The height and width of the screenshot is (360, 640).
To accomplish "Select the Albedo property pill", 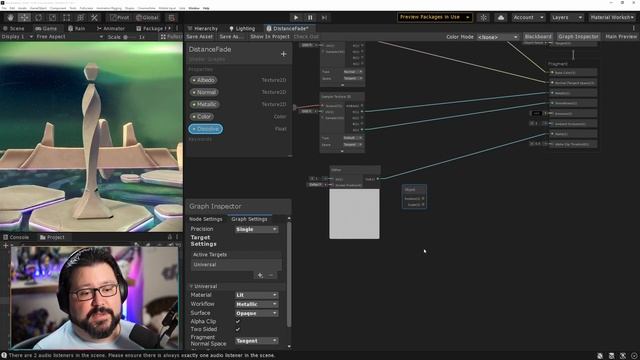I will pyautogui.click(x=204, y=80).
